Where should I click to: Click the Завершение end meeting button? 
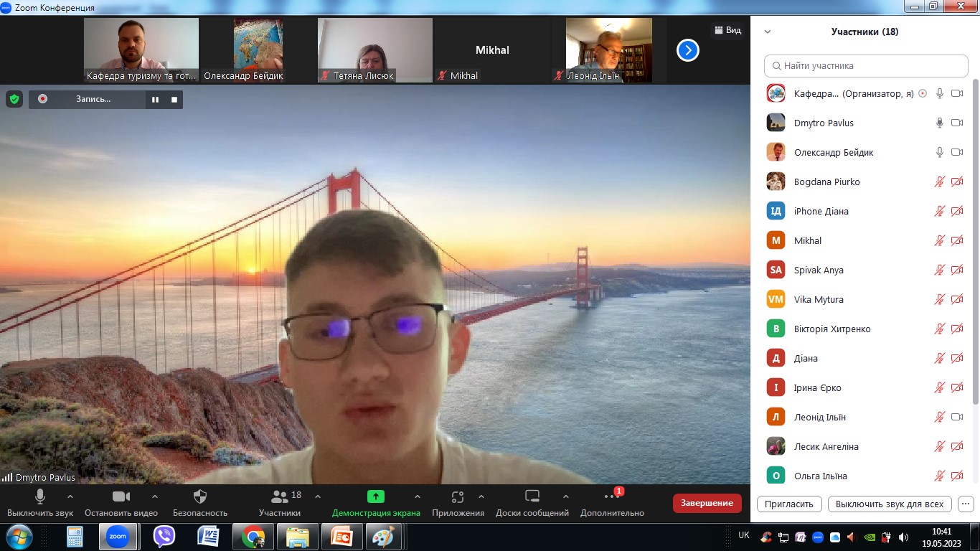(707, 503)
